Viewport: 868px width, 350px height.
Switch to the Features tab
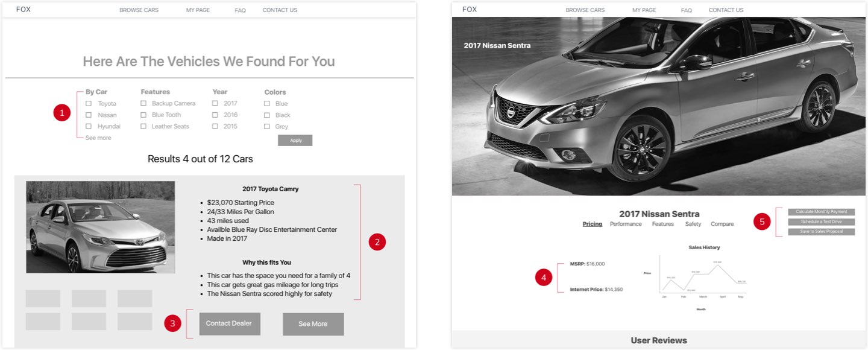pyautogui.click(x=663, y=224)
